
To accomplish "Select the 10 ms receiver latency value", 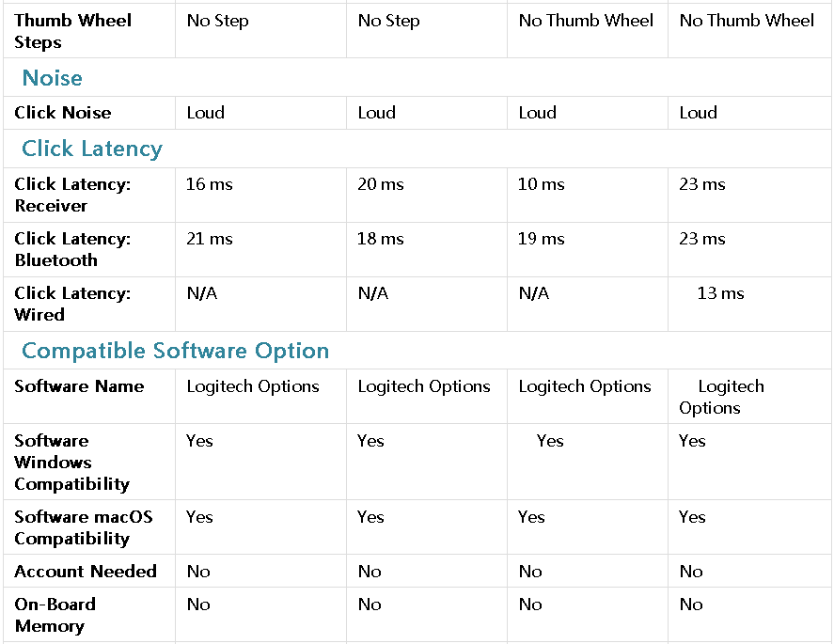I will 541,184.
